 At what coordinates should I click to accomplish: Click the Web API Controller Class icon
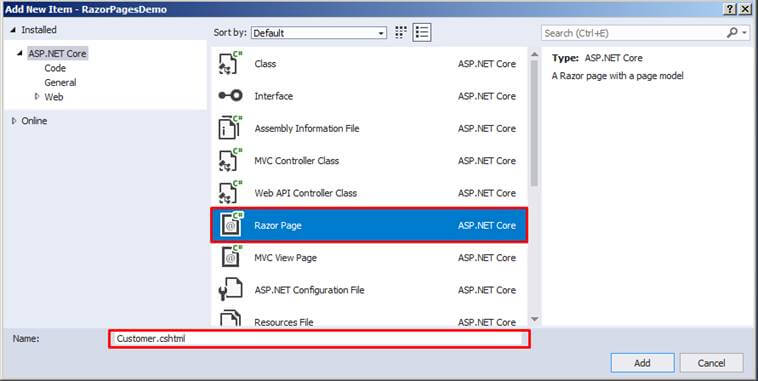tap(230, 193)
